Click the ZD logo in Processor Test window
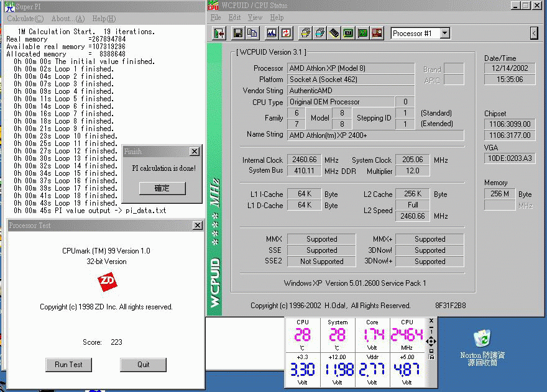The height and width of the screenshot is (392, 547). tap(107, 282)
